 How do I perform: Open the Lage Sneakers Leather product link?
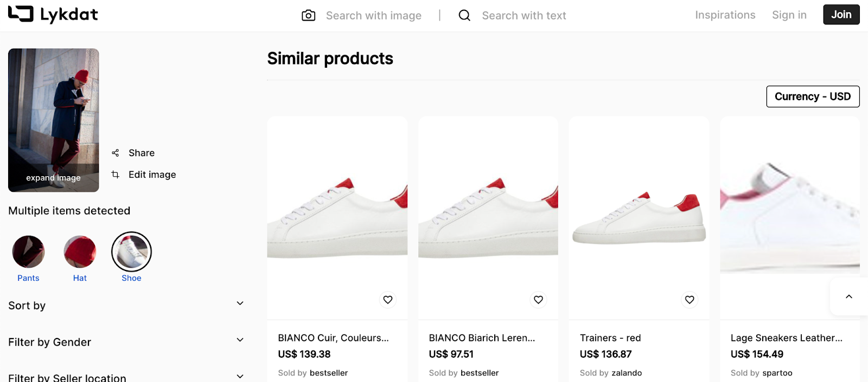pos(786,338)
